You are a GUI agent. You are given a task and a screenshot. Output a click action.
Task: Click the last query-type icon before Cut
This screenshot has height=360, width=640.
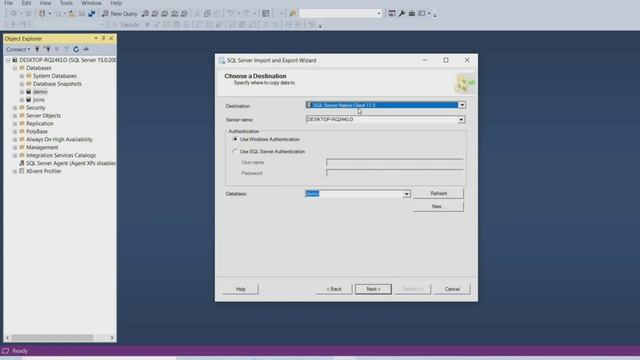point(184,13)
